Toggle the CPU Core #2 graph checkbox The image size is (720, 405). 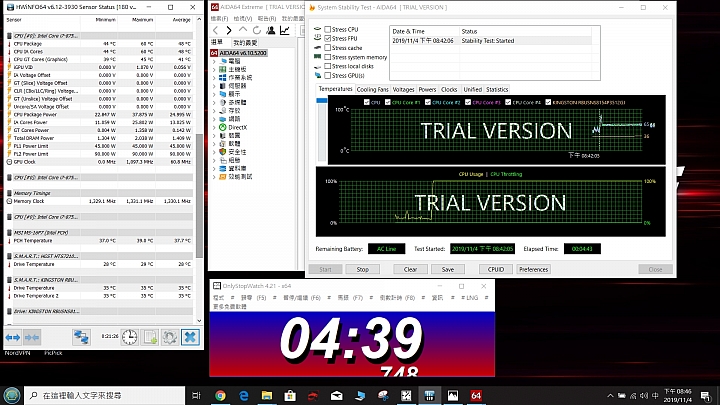[428, 102]
